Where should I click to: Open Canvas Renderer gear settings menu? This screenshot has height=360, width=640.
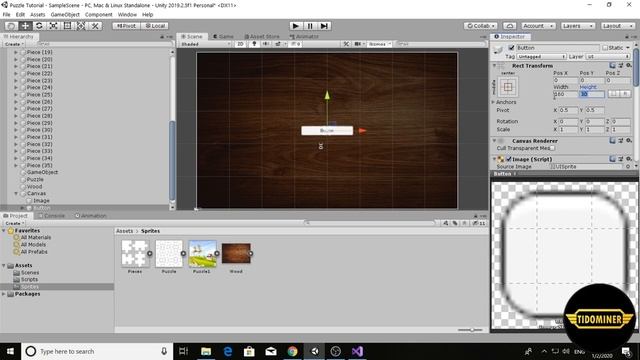pyautogui.click(x=629, y=140)
